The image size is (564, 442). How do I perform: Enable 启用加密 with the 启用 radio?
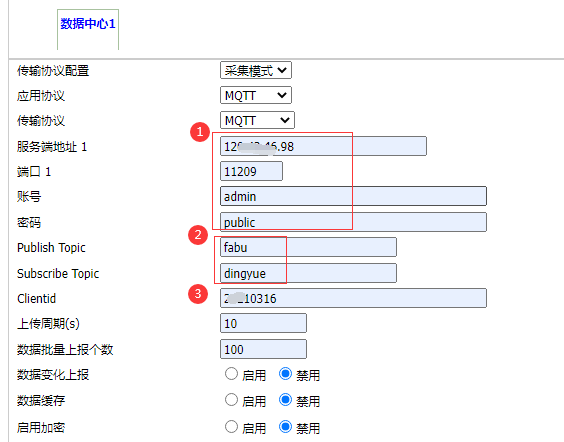(231, 427)
